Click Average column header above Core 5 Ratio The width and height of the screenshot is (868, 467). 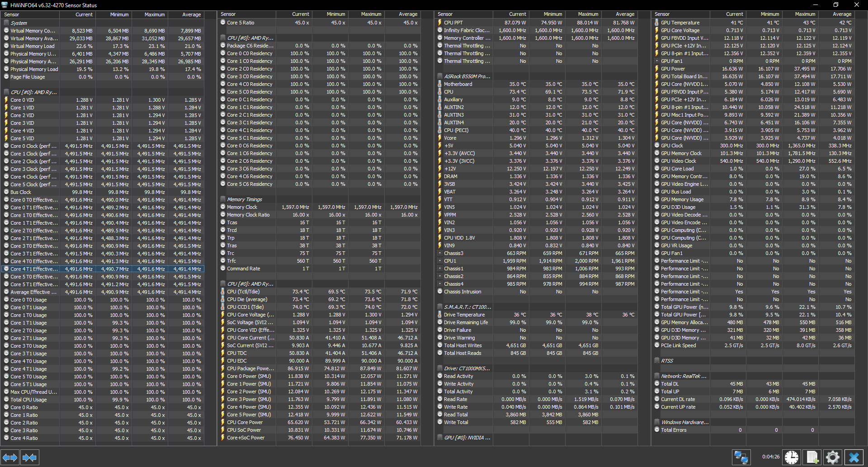pos(403,14)
